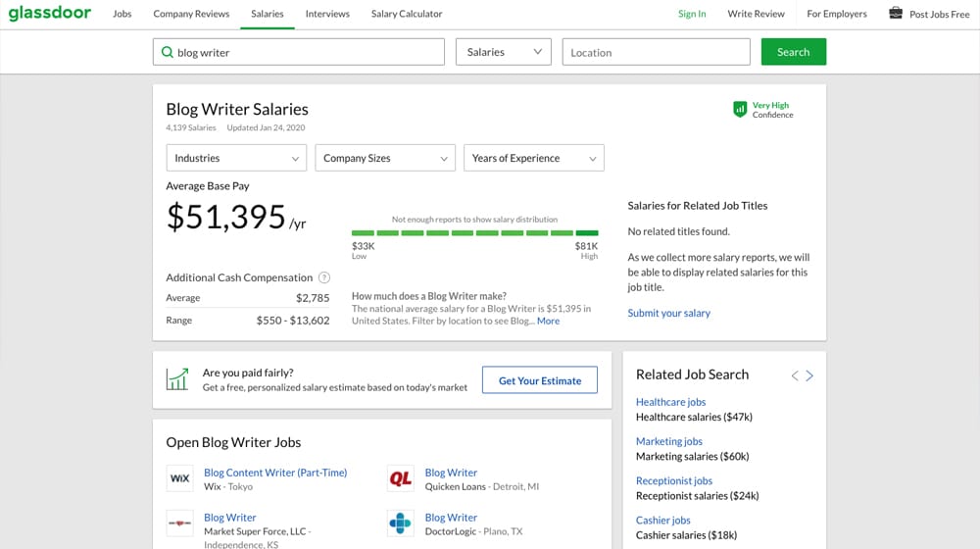980x549 pixels.
Task: Click the Quicken Loans logo
Action: (x=400, y=478)
